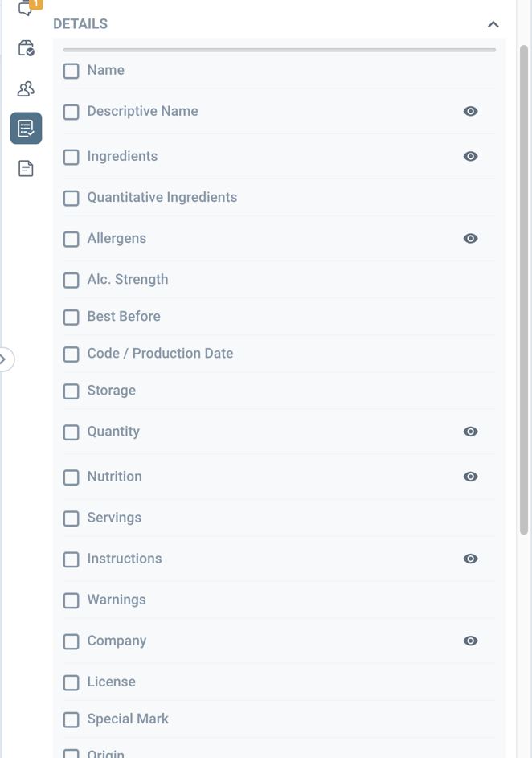Viewport: 532px width, 758px height.
Task: Click the eye icon beside Descriptive Name
Action: [471, 111]
